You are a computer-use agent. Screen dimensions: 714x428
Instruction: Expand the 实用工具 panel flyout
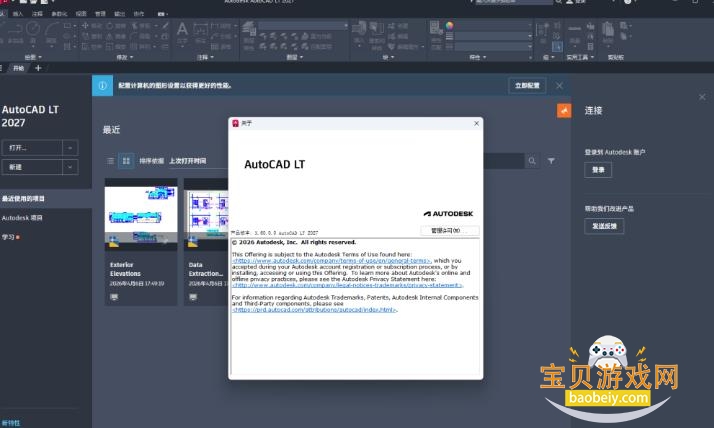(580, 57)
